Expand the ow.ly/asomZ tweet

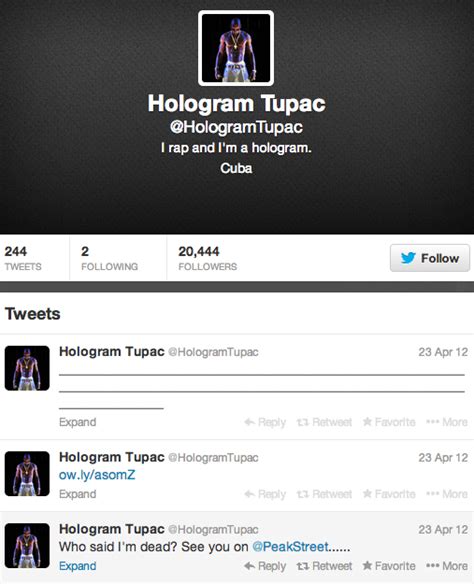(x=77, y=494)
